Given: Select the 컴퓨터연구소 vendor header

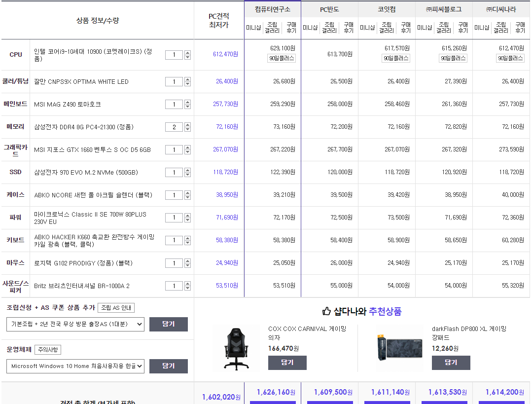Looking at the screenshot, I should pos(273,9).
